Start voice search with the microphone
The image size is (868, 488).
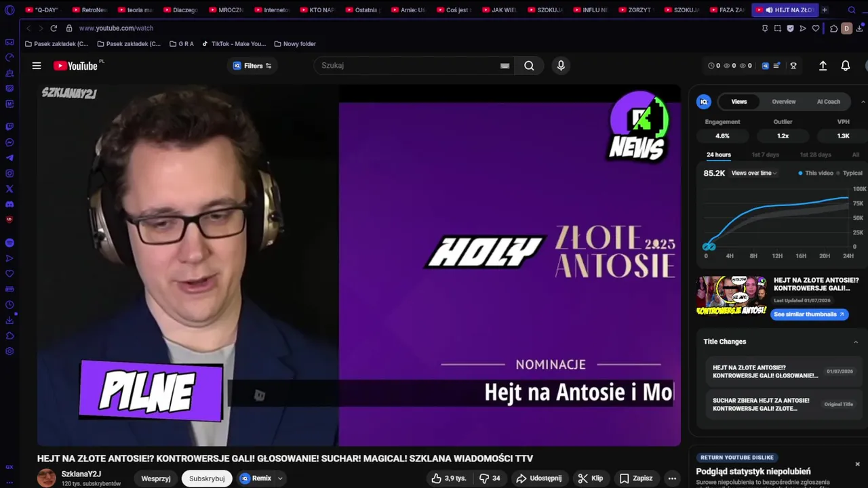coord(561,66)
